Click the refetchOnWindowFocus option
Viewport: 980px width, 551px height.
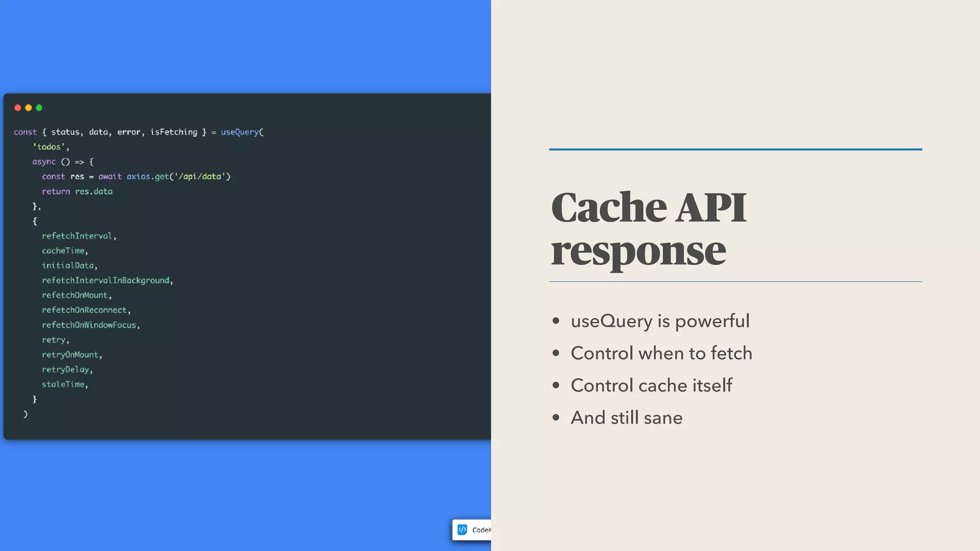(89, 325)
